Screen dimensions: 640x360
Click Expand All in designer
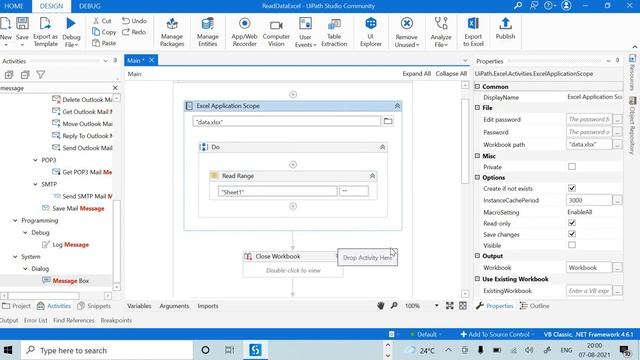(x=416, y=74)
